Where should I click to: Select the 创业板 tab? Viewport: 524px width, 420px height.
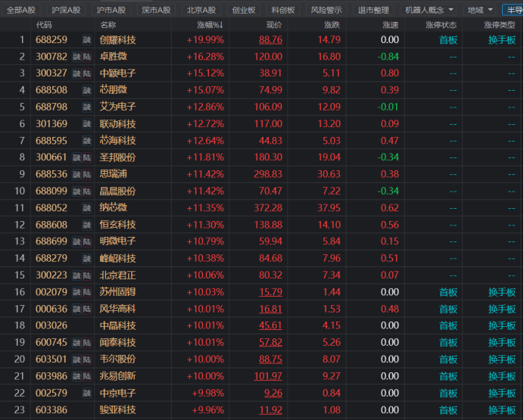tap(244, 11)
